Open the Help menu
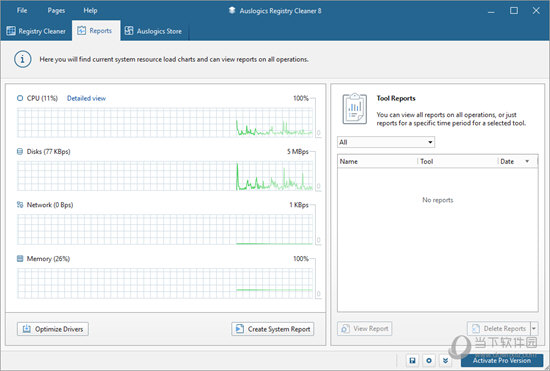Viewport: 550px width, 371px height. click(x=90, y=11)
